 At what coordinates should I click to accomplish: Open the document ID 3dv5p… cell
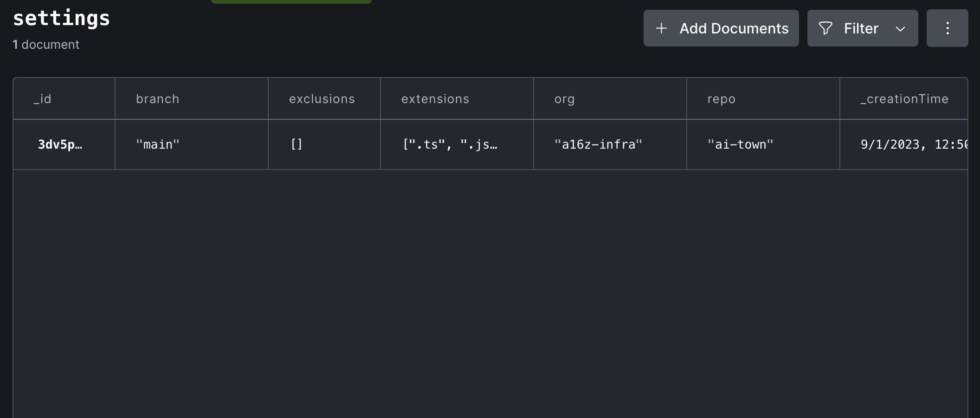pos(60,144)
